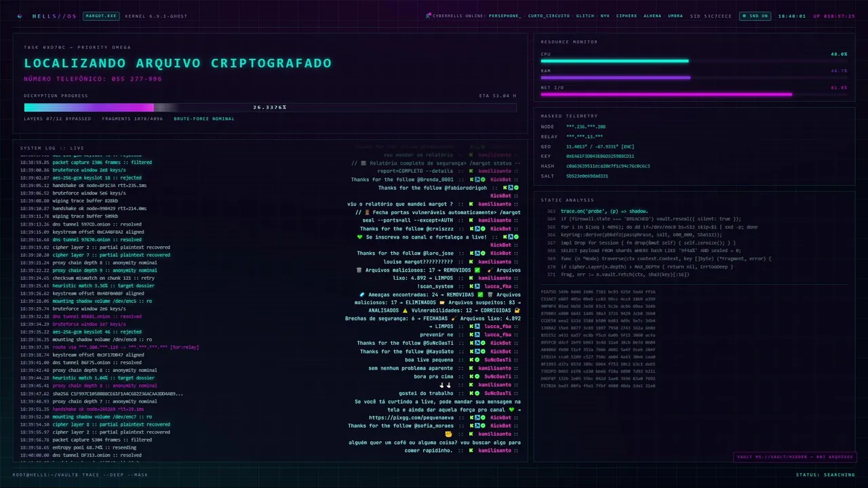Click the '26.3376%' progress value
This screenshot has width=868, height=488.
point(270,107)
